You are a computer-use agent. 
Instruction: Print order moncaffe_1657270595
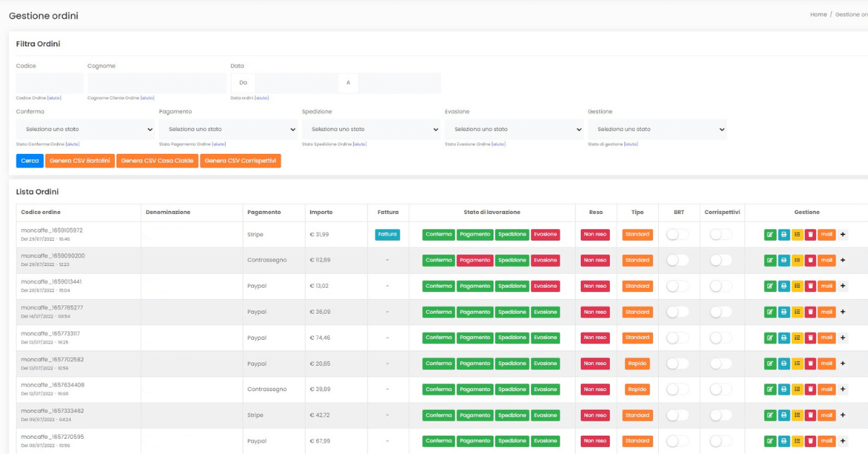point(783,441)
